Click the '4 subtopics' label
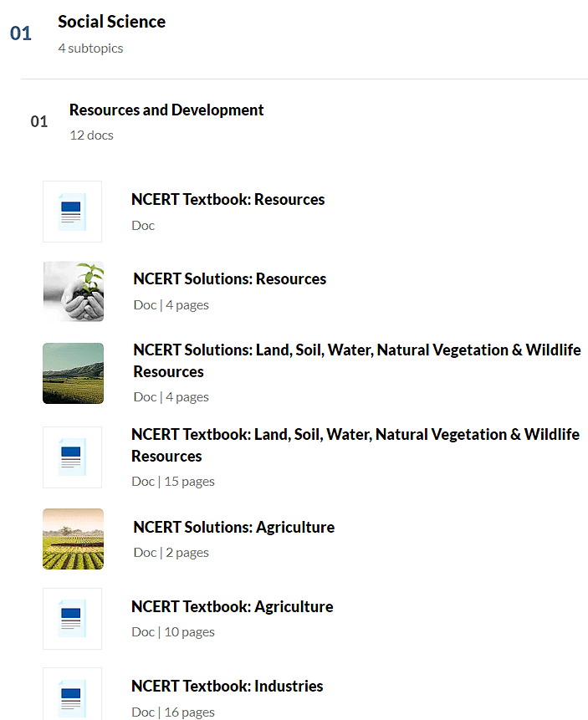The image size is (588, 720). (x=90, y=49)
